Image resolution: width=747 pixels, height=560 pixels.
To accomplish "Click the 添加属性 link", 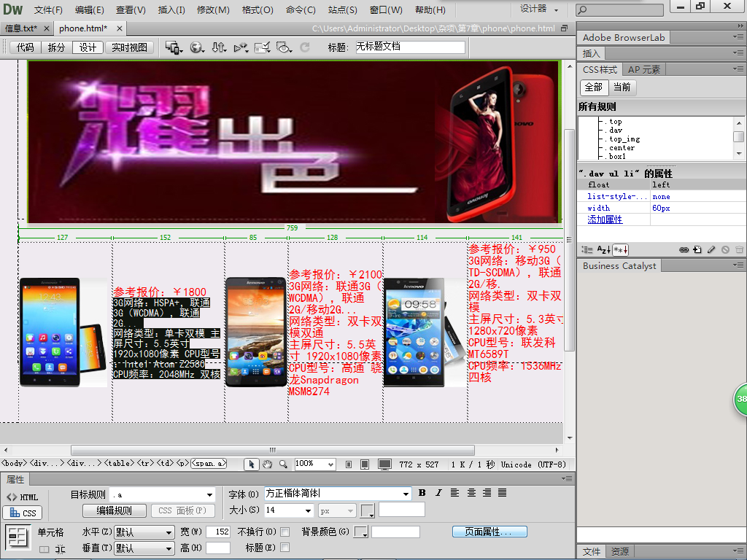I will tap(605, 219).
